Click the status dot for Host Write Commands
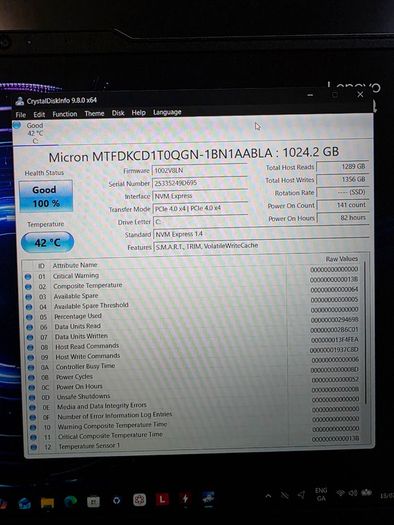Image resolution: width=394 pixels, height=525 pixels. coord(30,358)
